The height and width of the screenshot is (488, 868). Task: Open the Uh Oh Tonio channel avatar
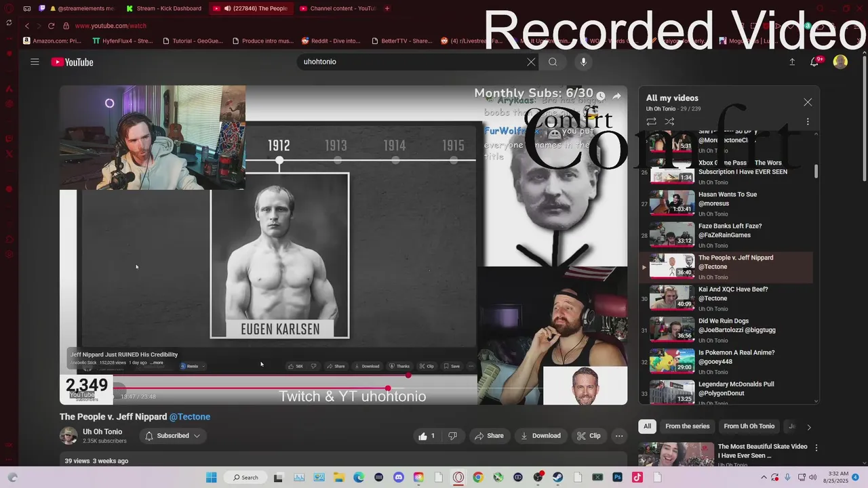click(x=68, y=436)
